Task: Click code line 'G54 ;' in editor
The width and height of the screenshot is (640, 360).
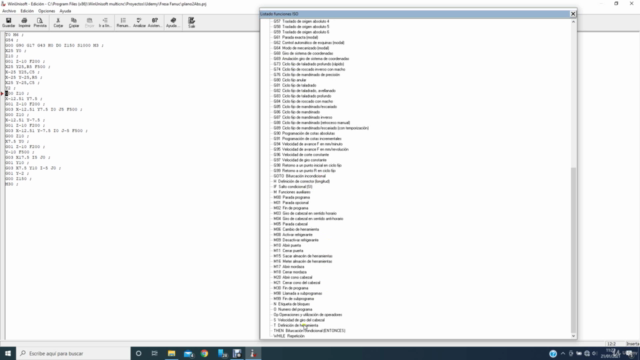Action: [11, 40]
